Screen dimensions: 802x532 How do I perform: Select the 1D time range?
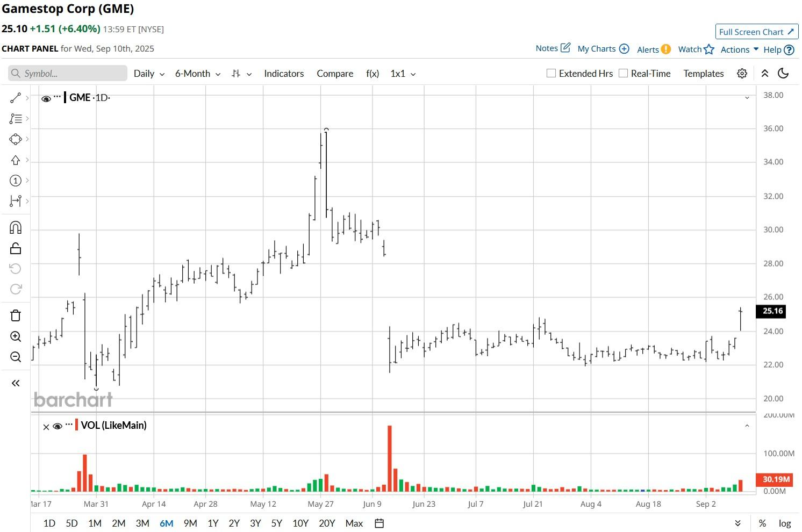click(x=49, y=523)
